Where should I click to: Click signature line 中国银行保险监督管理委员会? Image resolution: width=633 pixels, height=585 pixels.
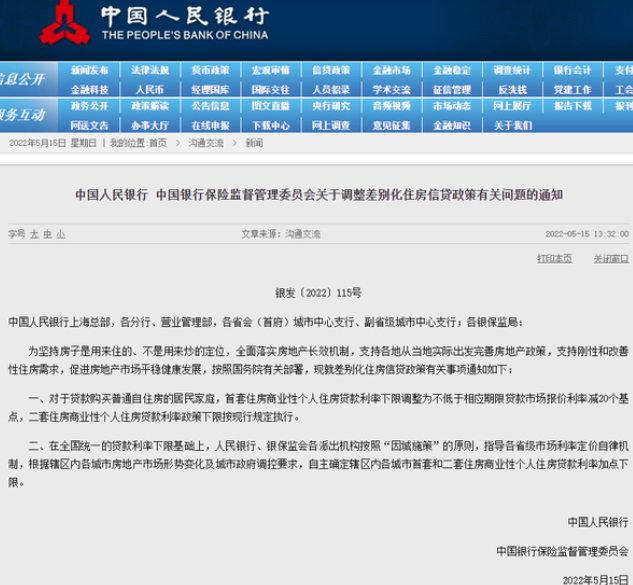point(562,551)
